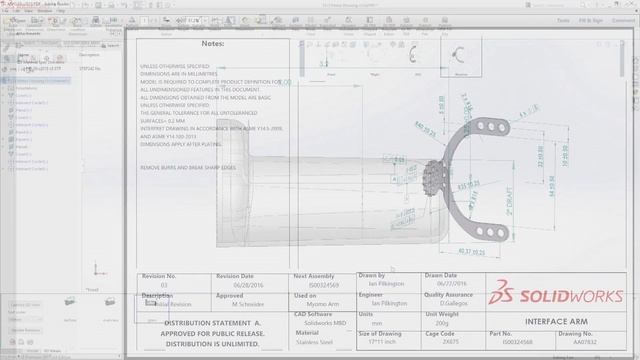Click 'DIMENSIONS ARE IN MILLIMETRES' note
Viewport: 640px width, 360px height.
pyautogui.click(x=178, y=74)
